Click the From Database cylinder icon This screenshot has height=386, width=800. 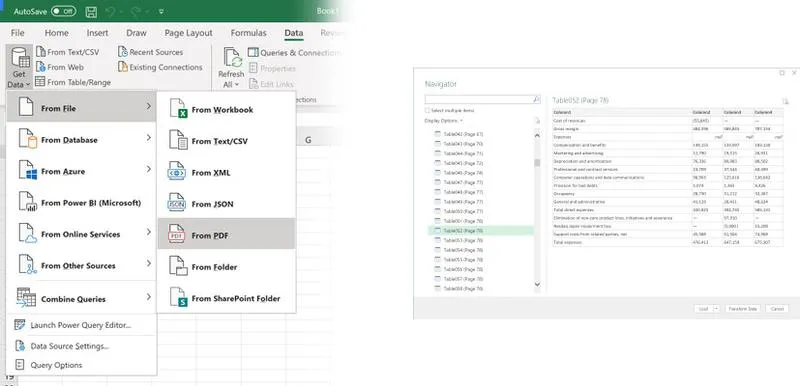tap(27, 139)
